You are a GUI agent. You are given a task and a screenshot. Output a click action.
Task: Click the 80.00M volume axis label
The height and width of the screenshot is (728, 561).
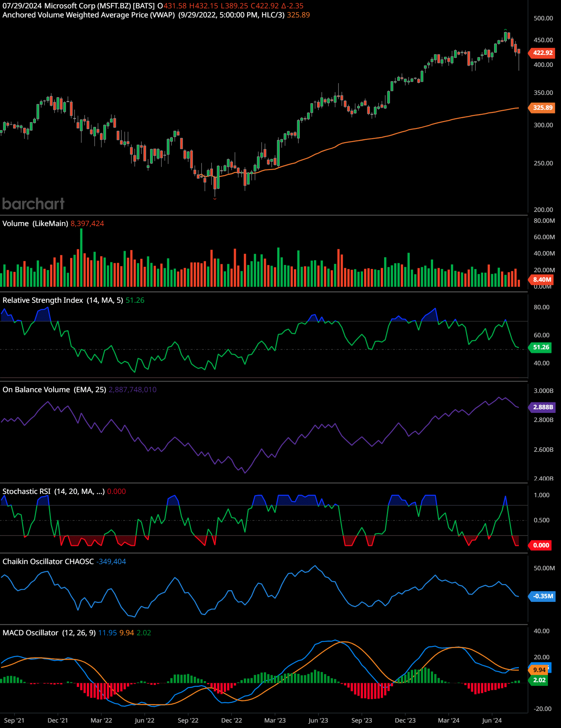click(x=544, y=221)
